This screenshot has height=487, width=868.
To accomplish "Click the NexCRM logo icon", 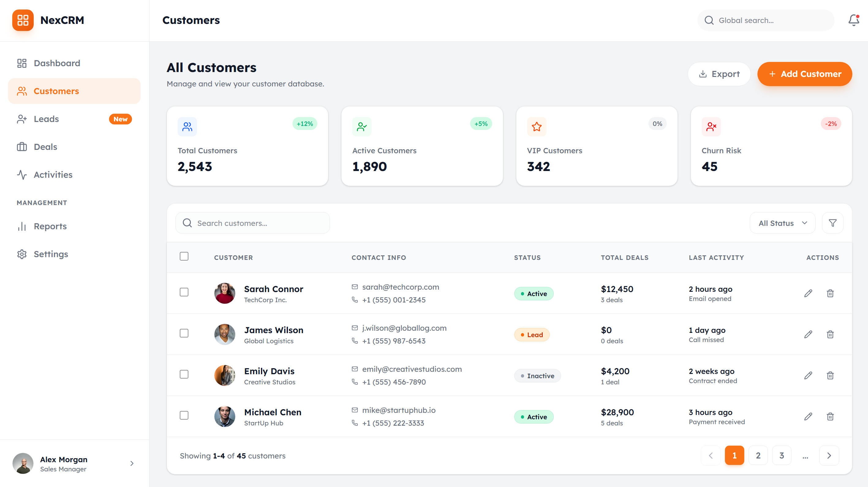I will click(x=23, y=20).
